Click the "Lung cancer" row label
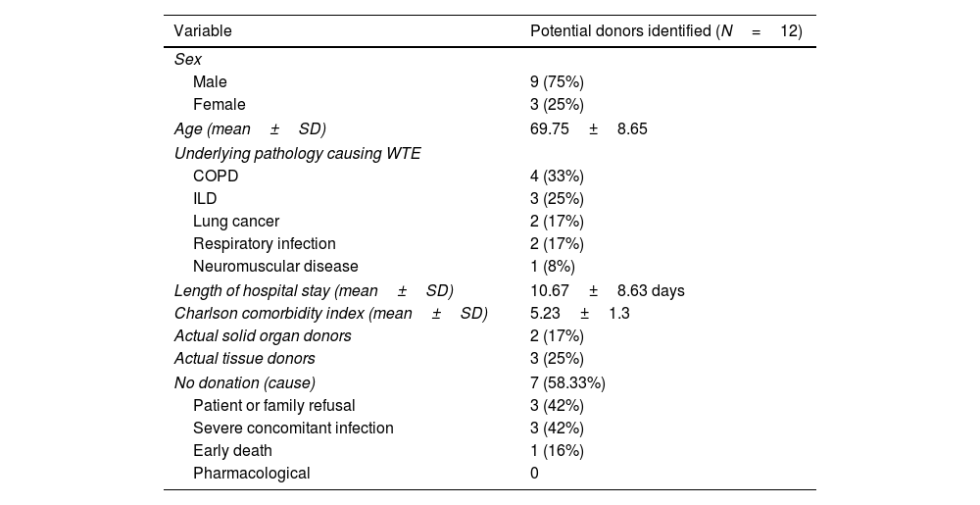The width and height of the screenshot is (980, 505). (x=236, y=222)
